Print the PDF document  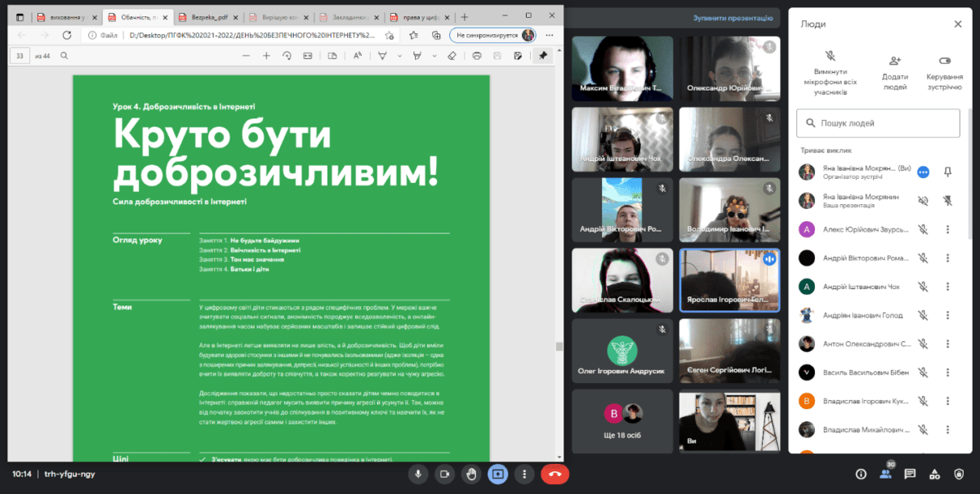pos(476,56)
